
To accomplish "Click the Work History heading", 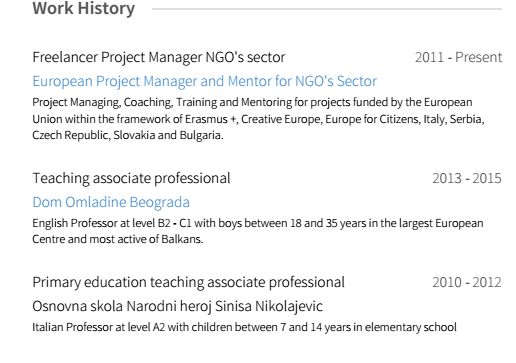I will [84, 8].
